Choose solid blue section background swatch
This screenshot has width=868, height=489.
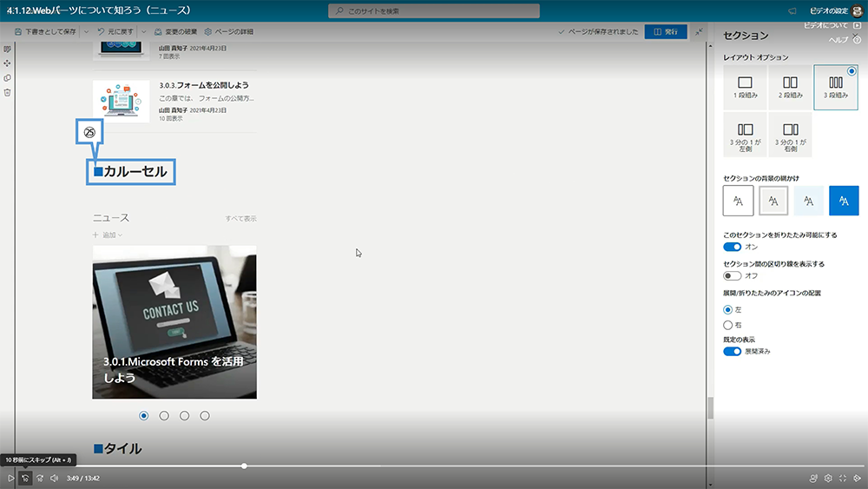point(844,201)
